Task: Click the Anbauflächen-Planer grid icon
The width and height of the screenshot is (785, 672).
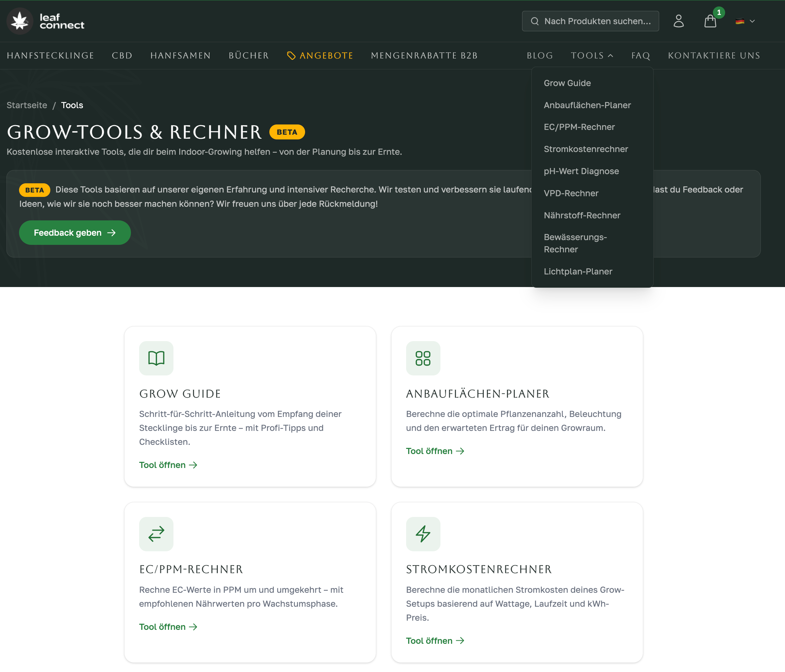Action: point(423,358)
